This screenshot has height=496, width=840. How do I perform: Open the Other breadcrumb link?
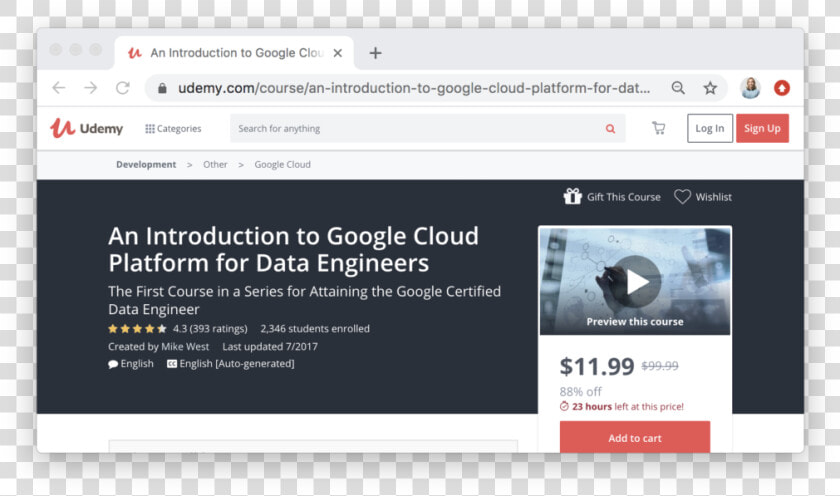tap(215, 164)
